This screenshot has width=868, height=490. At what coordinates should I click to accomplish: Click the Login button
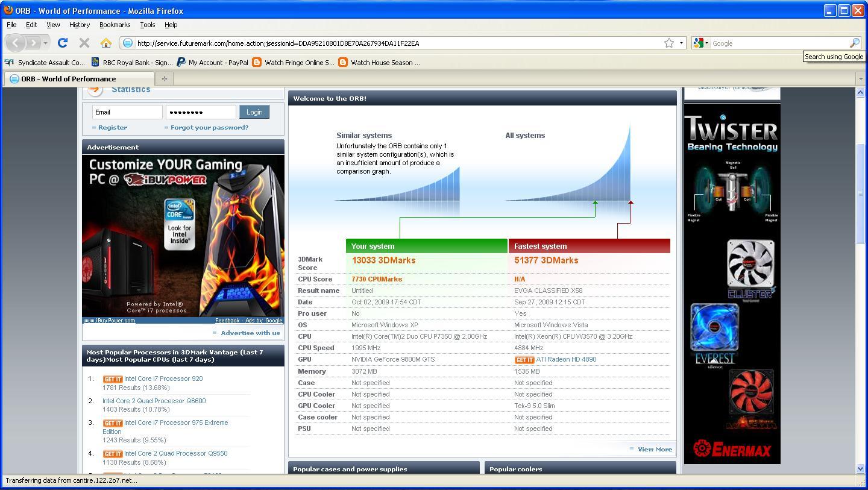[254, 112]
